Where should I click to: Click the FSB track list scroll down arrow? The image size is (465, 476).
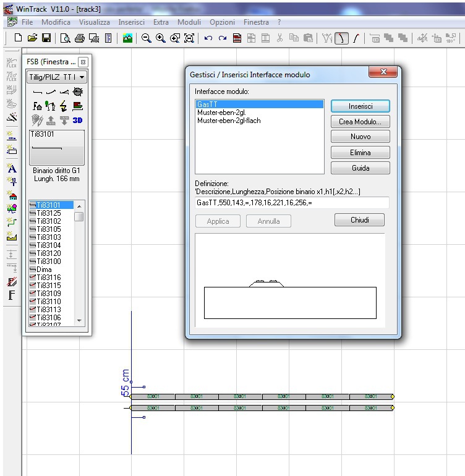click(79, 321)
